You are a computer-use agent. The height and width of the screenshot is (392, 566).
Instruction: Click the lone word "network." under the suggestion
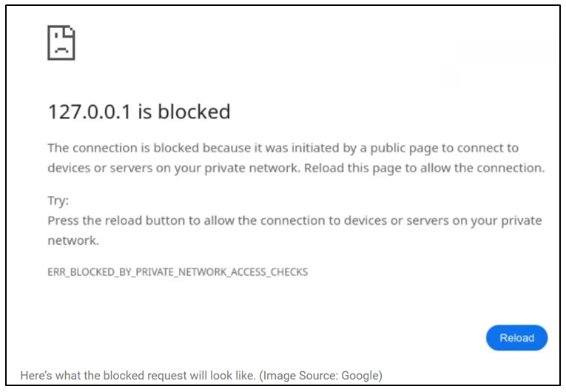73,240
